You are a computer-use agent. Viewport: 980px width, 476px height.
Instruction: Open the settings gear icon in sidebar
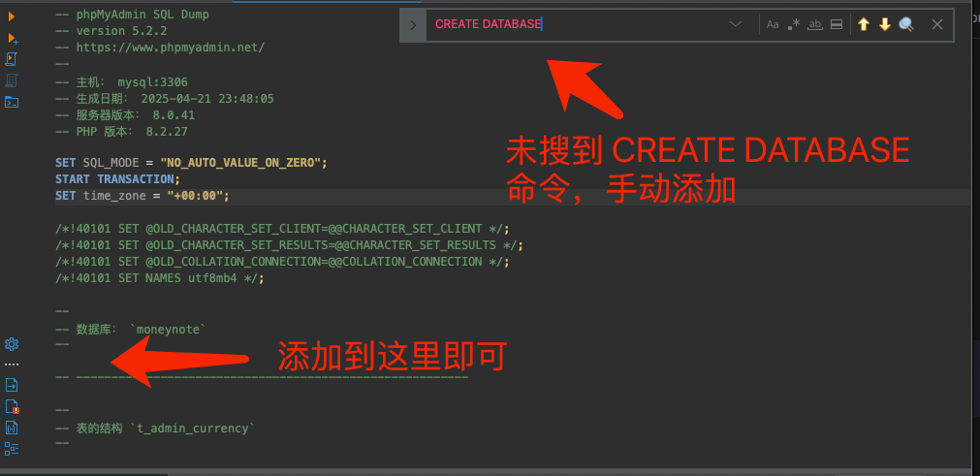click(12, 344)
